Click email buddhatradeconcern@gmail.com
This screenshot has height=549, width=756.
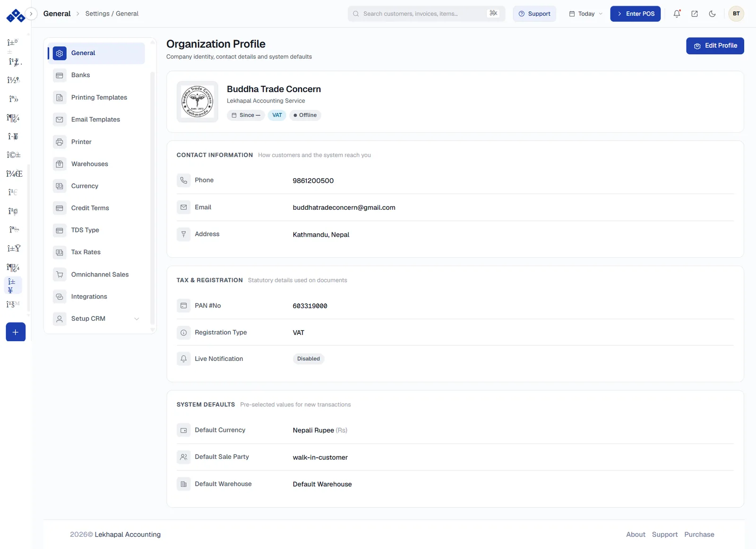coord(344,208)
